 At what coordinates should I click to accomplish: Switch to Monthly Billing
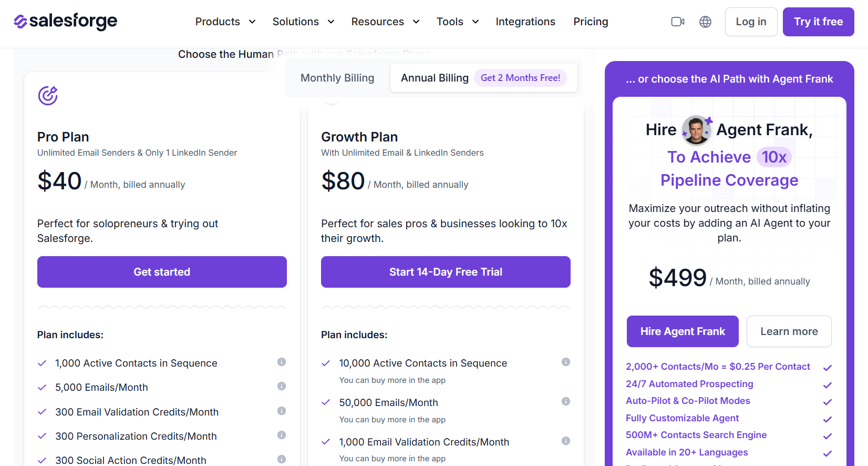click(337, 78)
